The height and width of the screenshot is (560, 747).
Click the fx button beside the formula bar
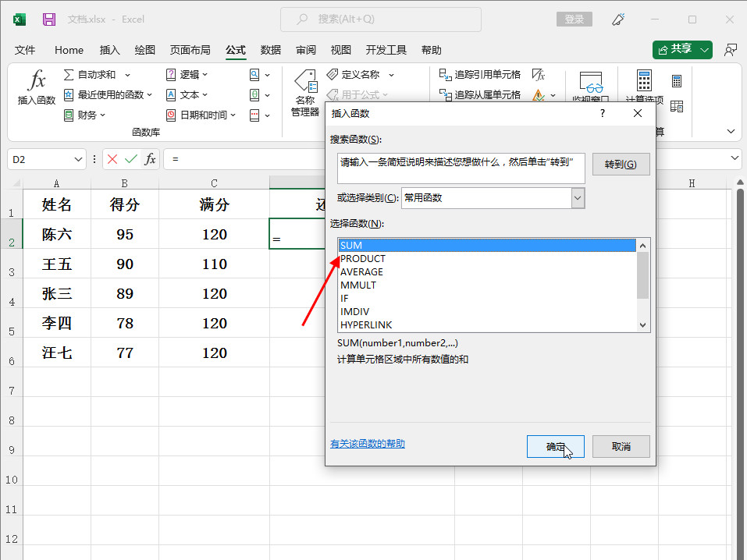[x=150, y=159]
